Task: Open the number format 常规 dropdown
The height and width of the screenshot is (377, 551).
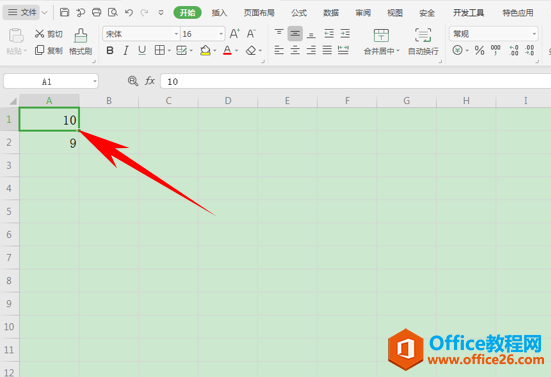Action: pyautogui.click(x=493, y=34)
